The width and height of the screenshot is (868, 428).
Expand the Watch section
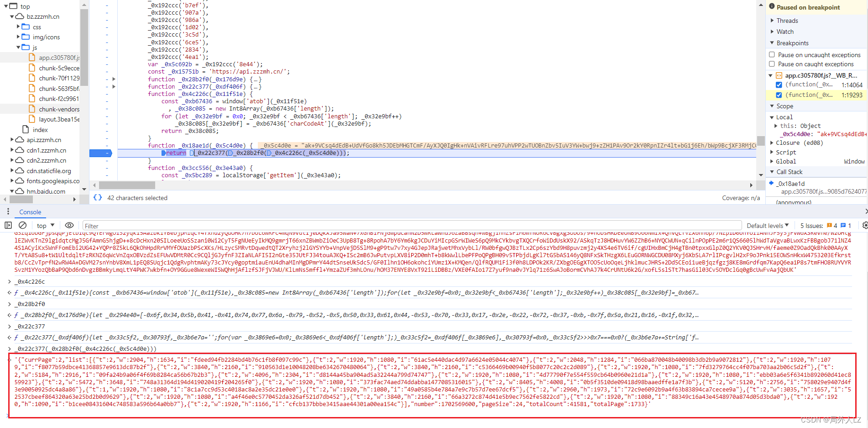[772, 32]
